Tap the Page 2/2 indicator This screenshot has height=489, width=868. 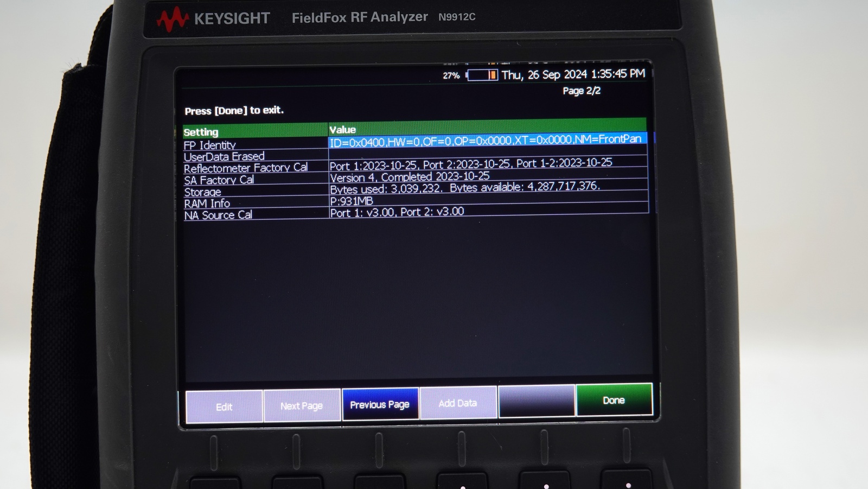point(582,91)
